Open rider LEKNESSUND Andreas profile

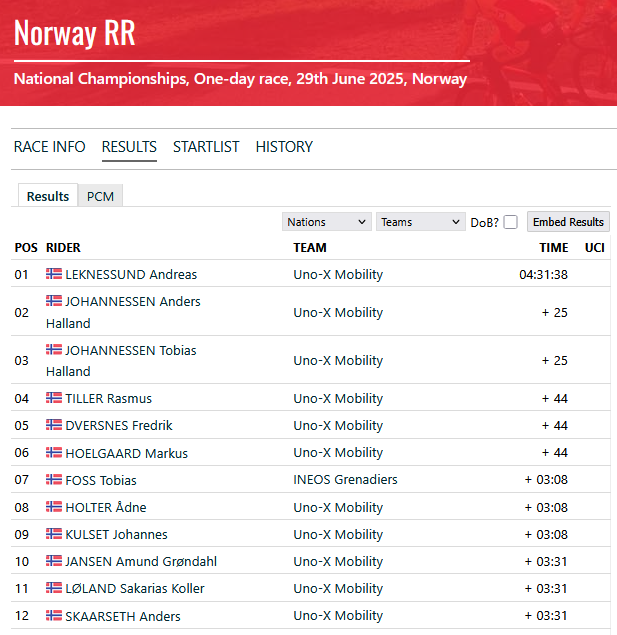(131, 275)
